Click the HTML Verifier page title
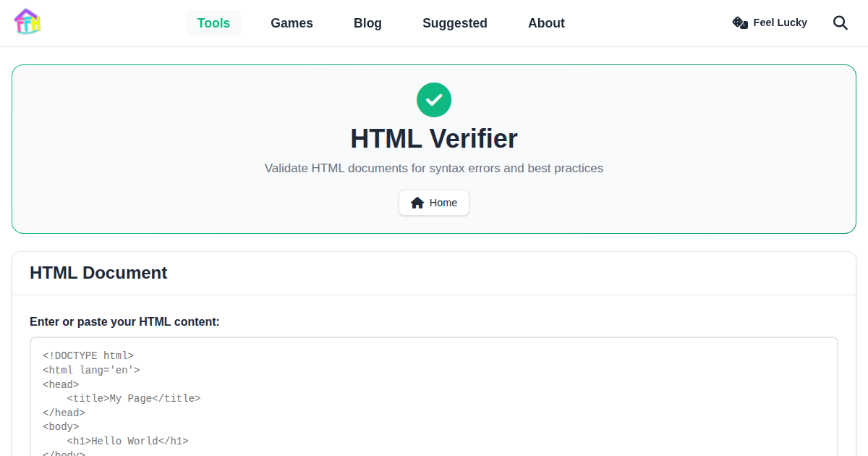This screenshot has width=868, height=456. 434,138
